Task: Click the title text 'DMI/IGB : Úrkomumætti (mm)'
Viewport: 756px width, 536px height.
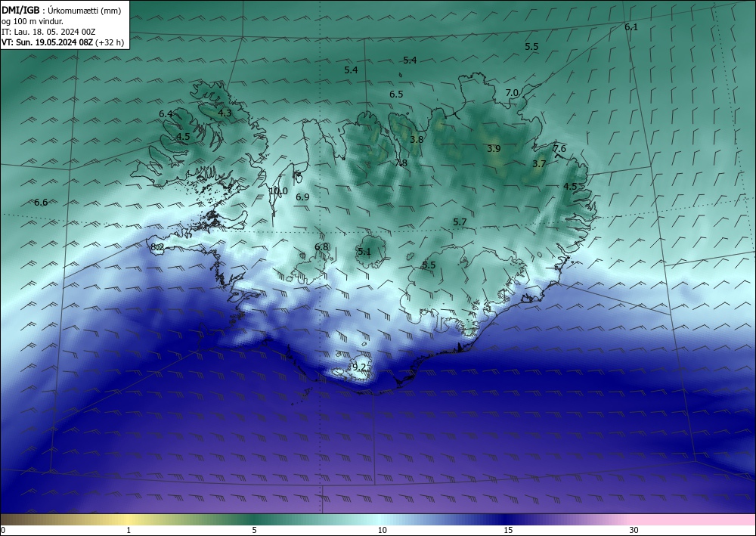Action: tap(61, 11)
